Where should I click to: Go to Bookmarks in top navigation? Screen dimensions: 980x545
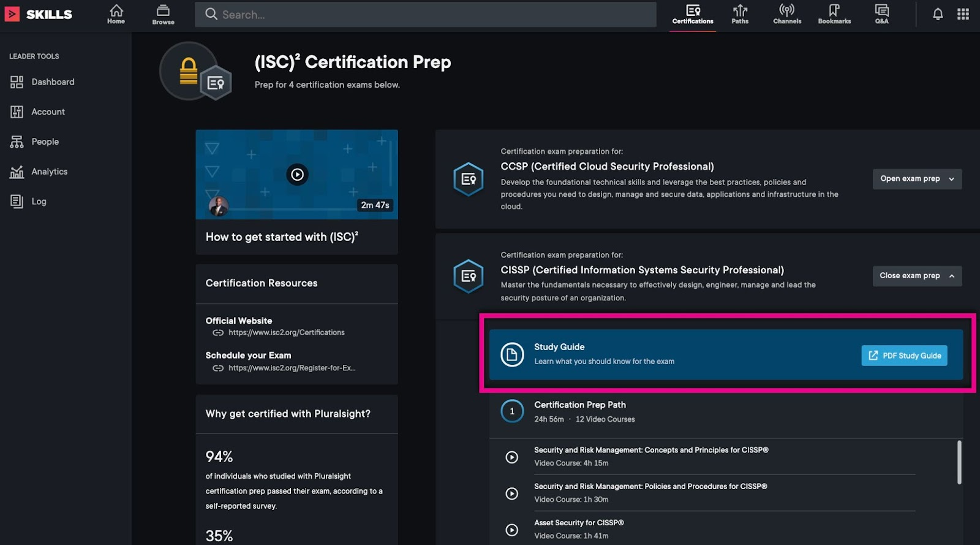834,14
